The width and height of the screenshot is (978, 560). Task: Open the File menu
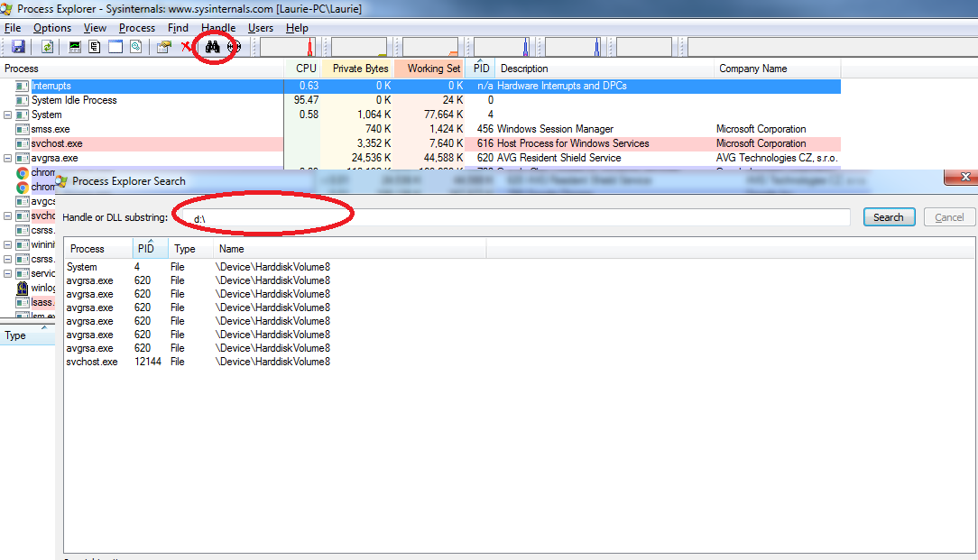click(x=13, y=28)
